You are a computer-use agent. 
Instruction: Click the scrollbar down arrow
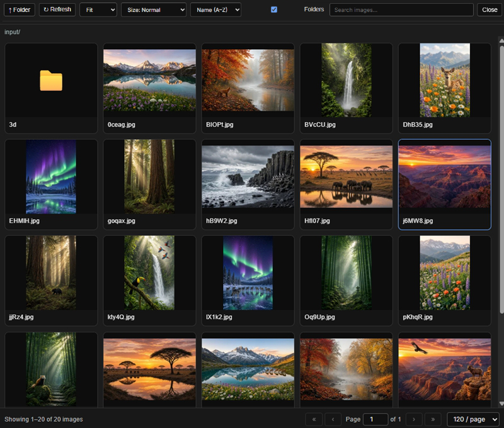click(x=501, y=403)
